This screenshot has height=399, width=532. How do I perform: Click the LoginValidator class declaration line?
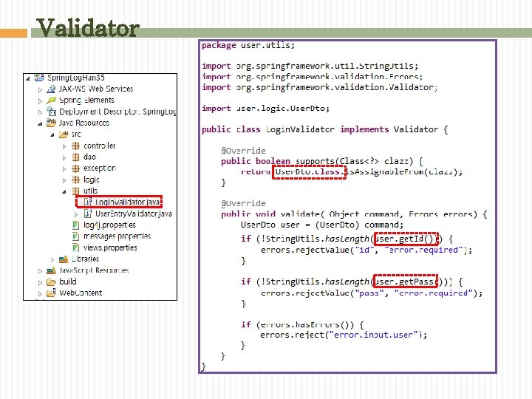(x=324, y=129)
